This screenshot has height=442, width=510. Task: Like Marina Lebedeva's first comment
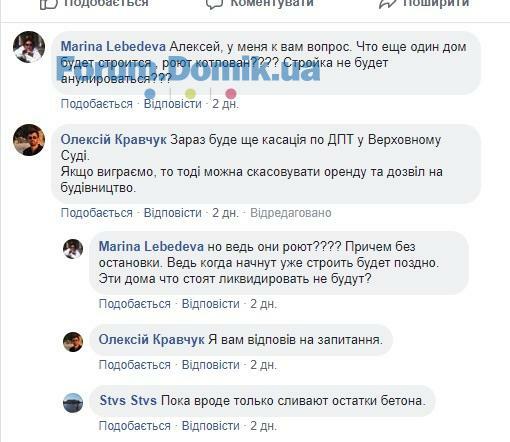coord(97,104)
